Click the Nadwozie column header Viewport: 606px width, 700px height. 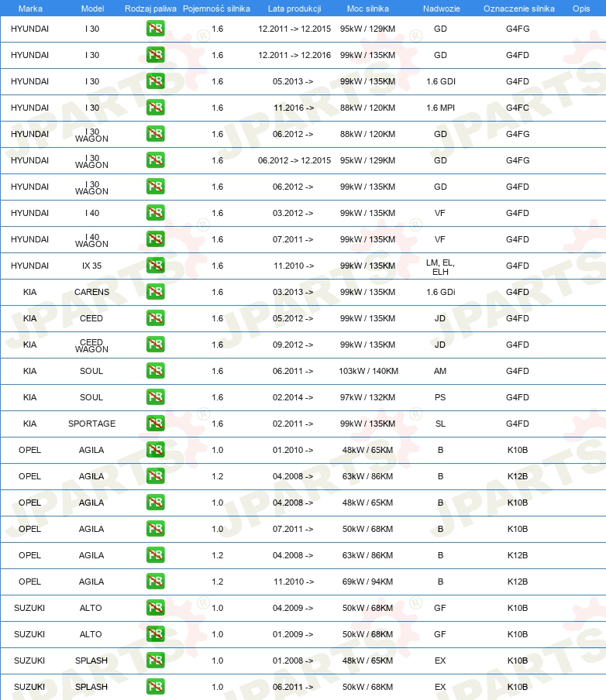tap(442, 9)
